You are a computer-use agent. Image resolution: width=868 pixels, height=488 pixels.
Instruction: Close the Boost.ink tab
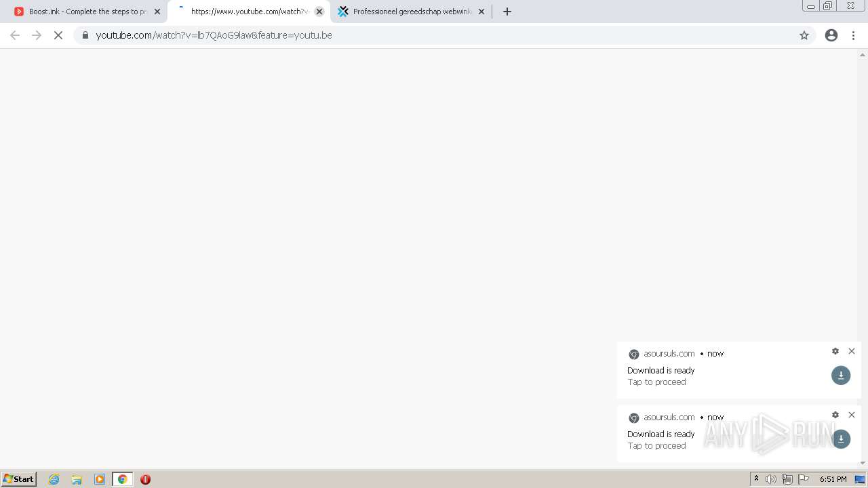pyautogui.click(x=157, y=12)
